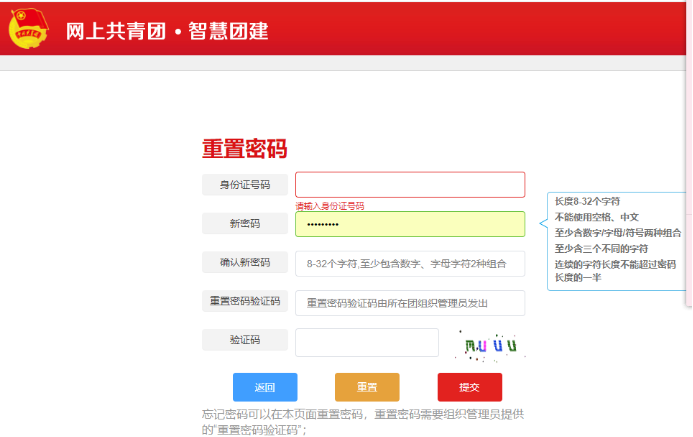Click the 重置密码验证码 field label
Image resolution: width=693 pixels, height=437 pixels.
[245, 301]
